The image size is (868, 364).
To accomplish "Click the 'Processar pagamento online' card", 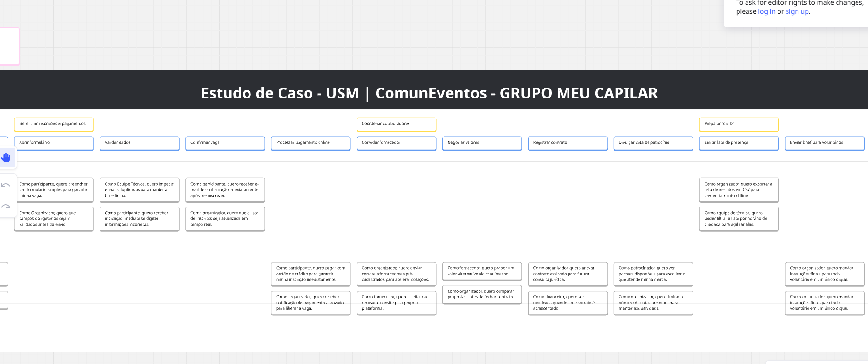I will pos(311,143).
